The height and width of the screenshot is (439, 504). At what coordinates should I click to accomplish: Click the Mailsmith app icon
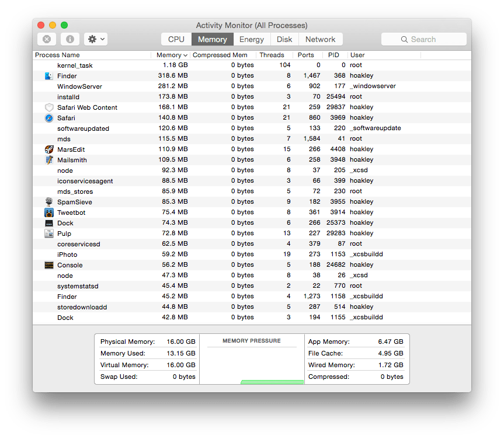coord(49,160)
